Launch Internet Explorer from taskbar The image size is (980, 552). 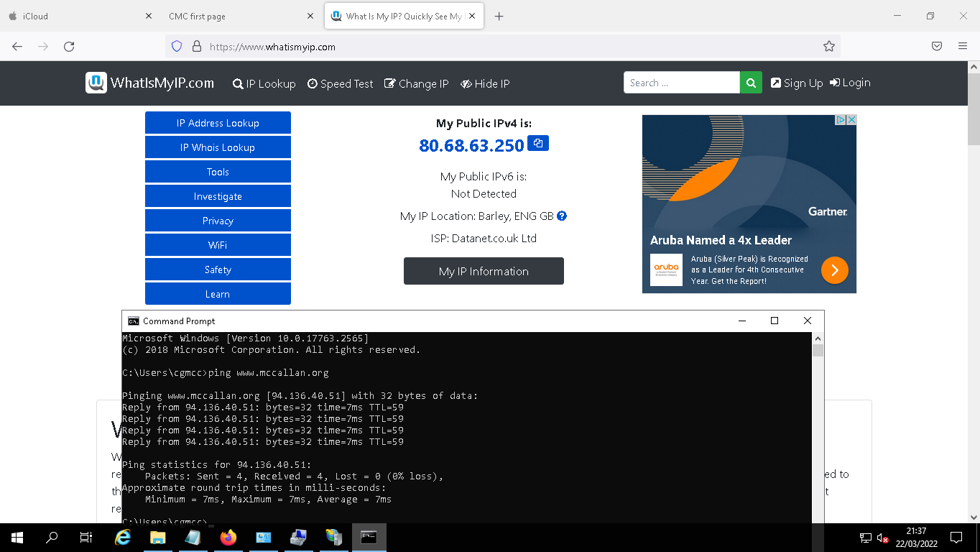pos(124,538)
